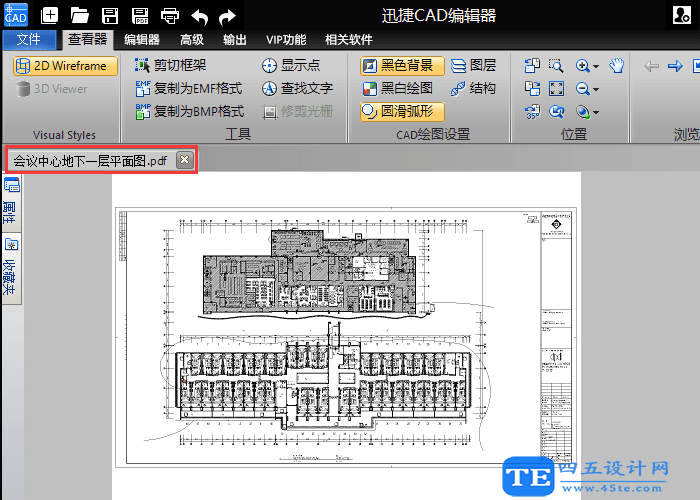
Task: Click the fit to window icon
Action: 556,88
